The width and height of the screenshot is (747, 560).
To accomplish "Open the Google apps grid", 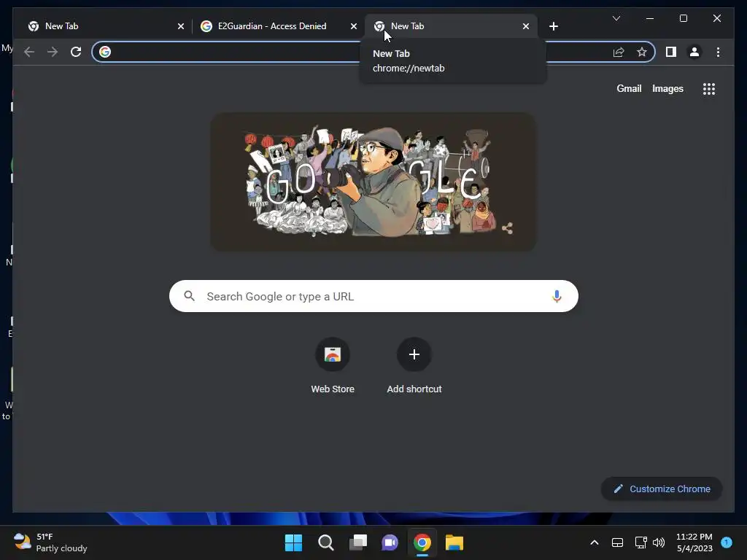I will (x=709, y=88).
